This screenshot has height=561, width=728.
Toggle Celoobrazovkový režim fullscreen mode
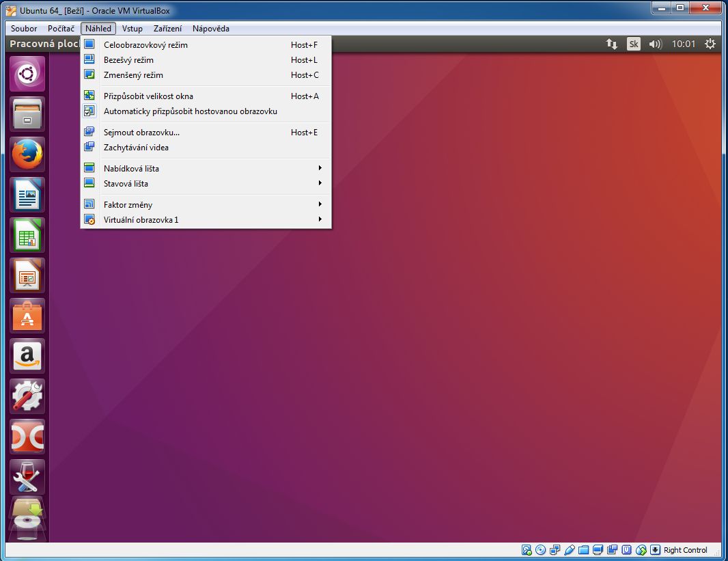(x=206, y=45)
